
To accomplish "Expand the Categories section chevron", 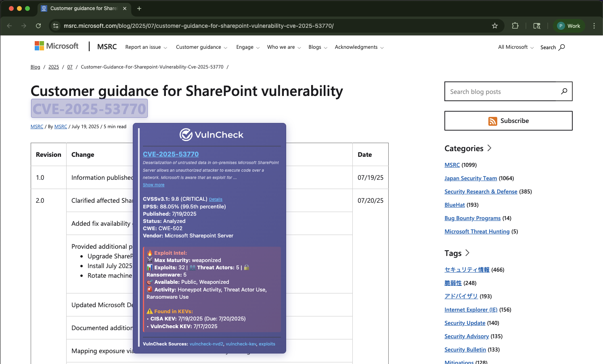I will pos(490,148).
